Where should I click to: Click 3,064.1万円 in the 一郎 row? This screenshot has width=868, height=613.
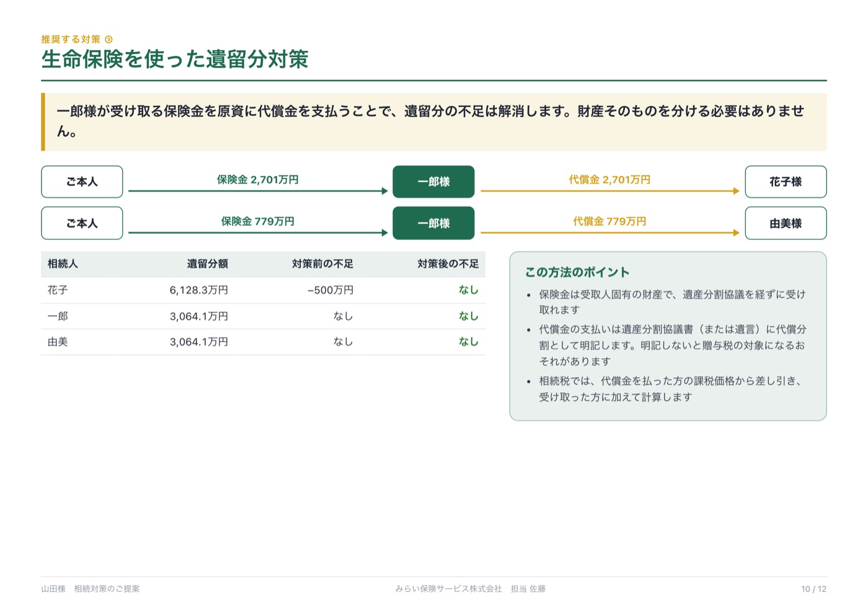click(199, 316)
